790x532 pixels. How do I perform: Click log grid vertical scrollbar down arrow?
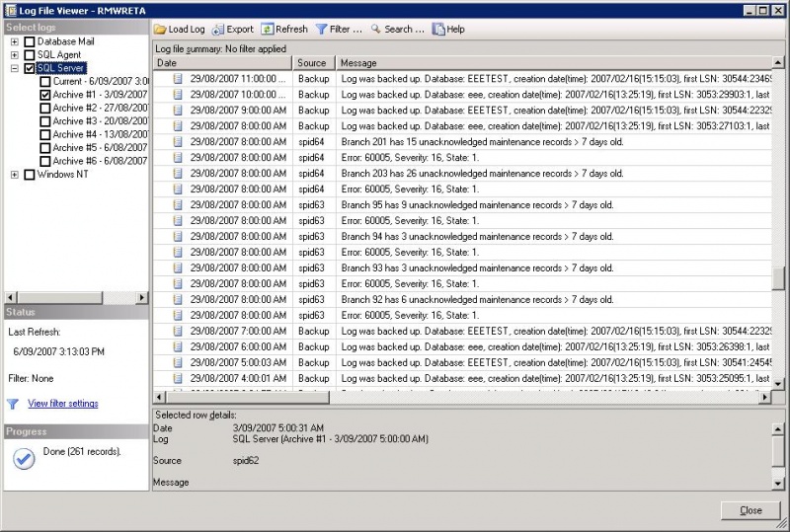(x=778, y=384)
